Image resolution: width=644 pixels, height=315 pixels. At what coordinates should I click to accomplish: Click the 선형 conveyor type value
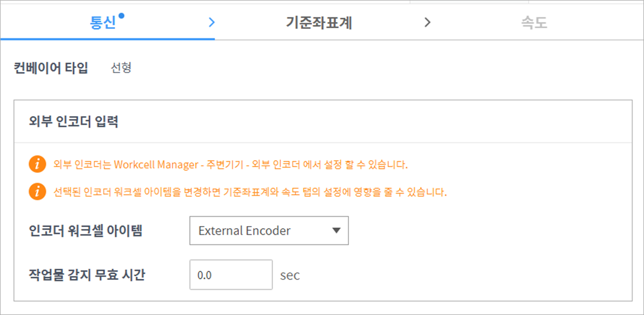(121, 68)
